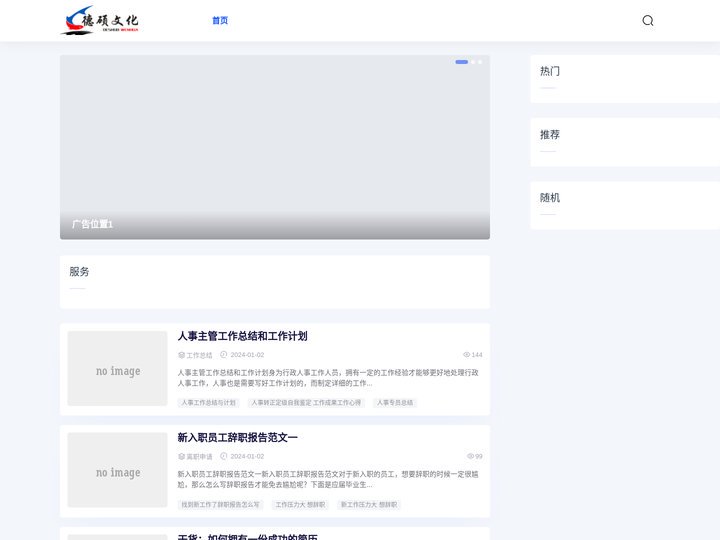Go to the 首页 navigation tab

(220, 20)
